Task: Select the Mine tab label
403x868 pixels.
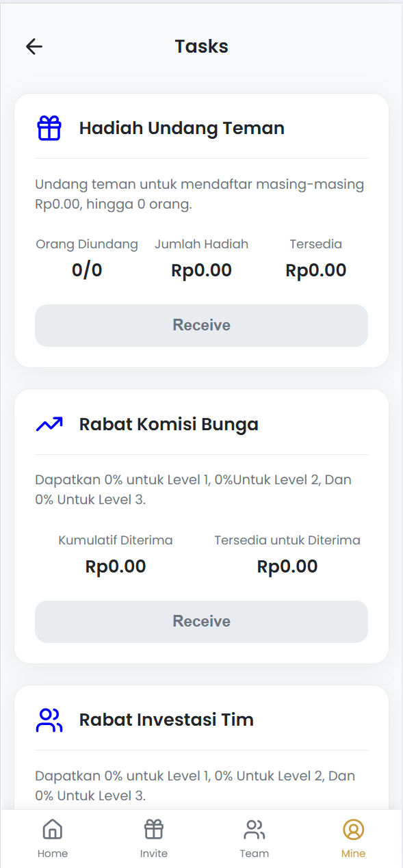Action: (354, 854)
